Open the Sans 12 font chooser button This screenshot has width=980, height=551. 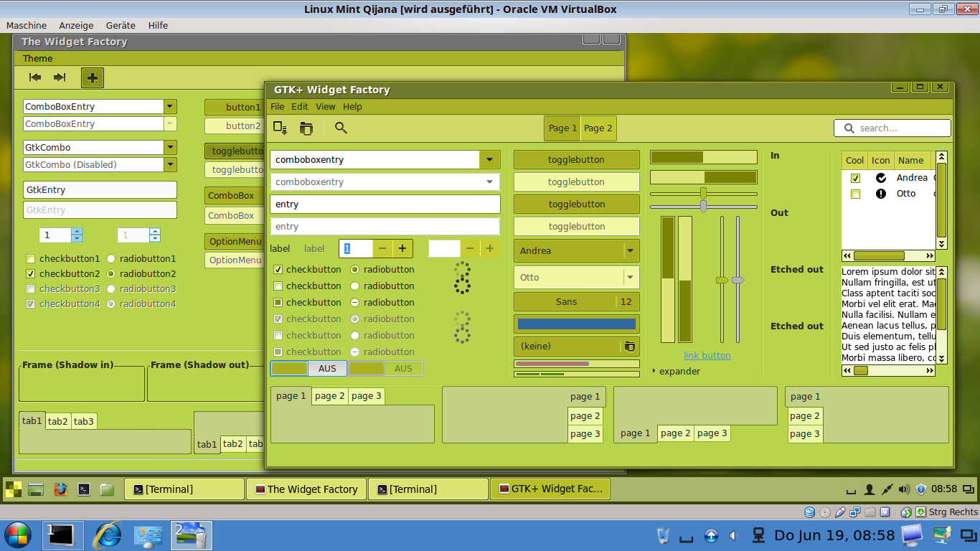(576, 302)
